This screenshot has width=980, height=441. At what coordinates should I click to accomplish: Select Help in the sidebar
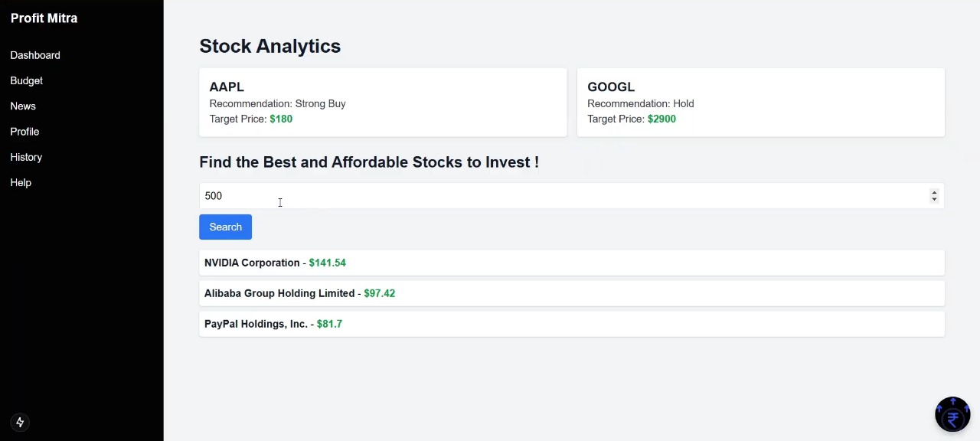21,183
